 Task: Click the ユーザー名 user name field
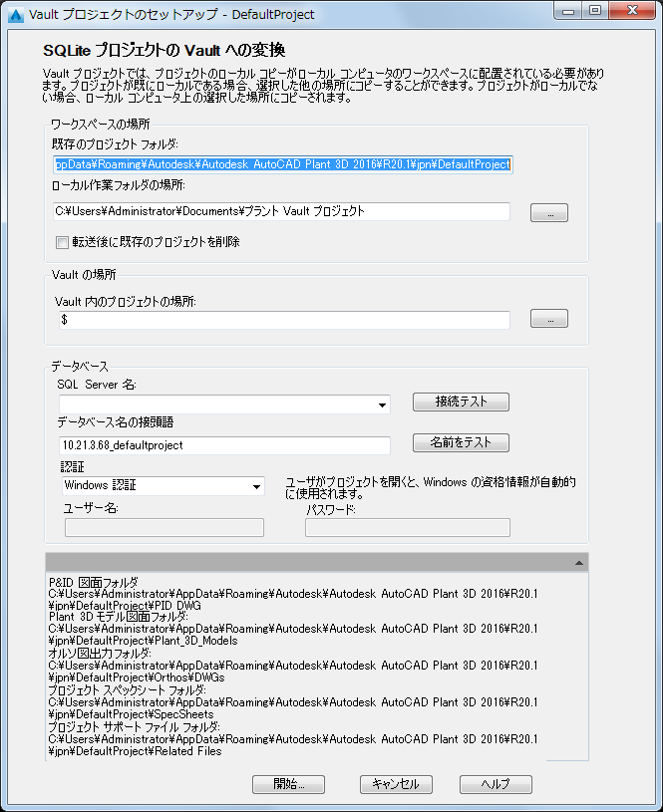(165, 528)
